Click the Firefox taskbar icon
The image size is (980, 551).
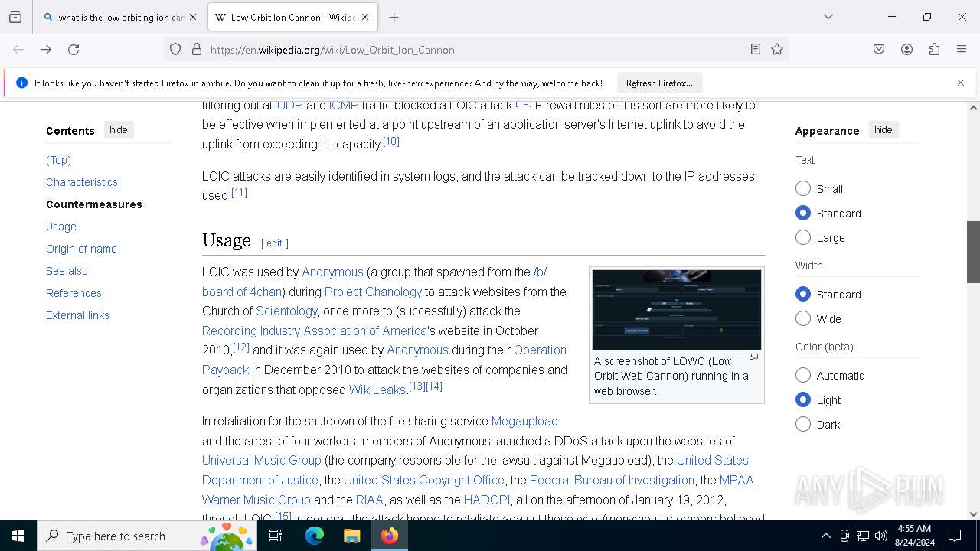pyautogui.click(x=390, y=536)
